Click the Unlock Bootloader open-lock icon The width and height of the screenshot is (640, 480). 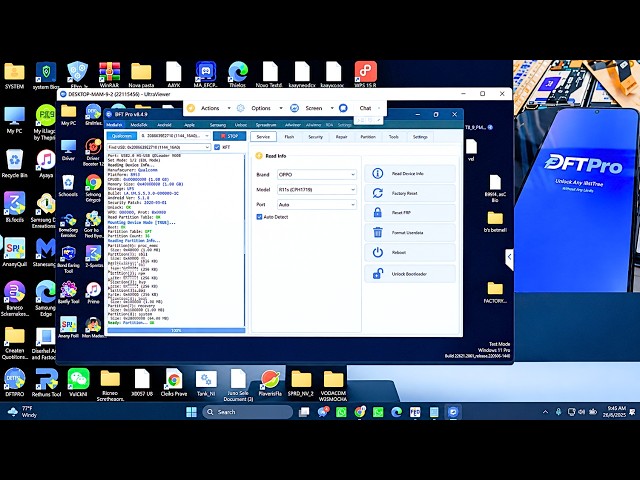378,273
